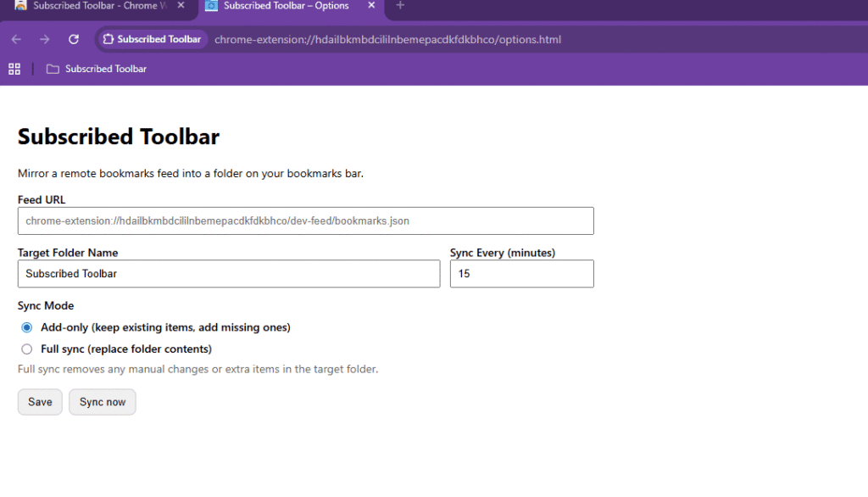The width and height of the screenshot is (868, 497).
Task: Click the browser Forward arrow
Action: pyautogui.click(x=45, y=40)
